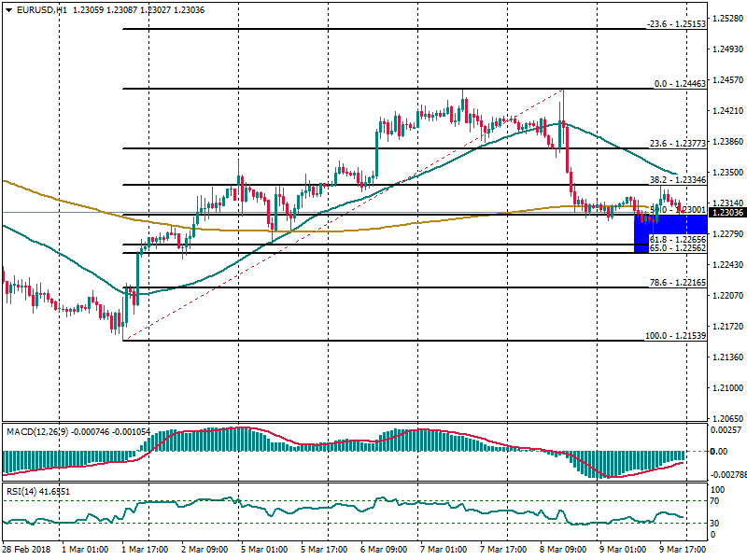The width and height of the screenshot is (747, 560).
Task: Select the 100.0 - 1.21539 Fibonacci label
Action: (x=676, y=335)
